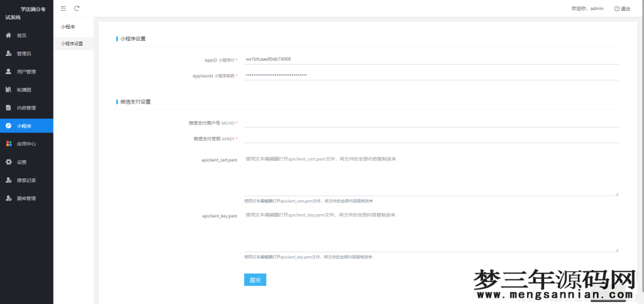
Task: Select the 小程序 sub-menu item
Action: 67,27
